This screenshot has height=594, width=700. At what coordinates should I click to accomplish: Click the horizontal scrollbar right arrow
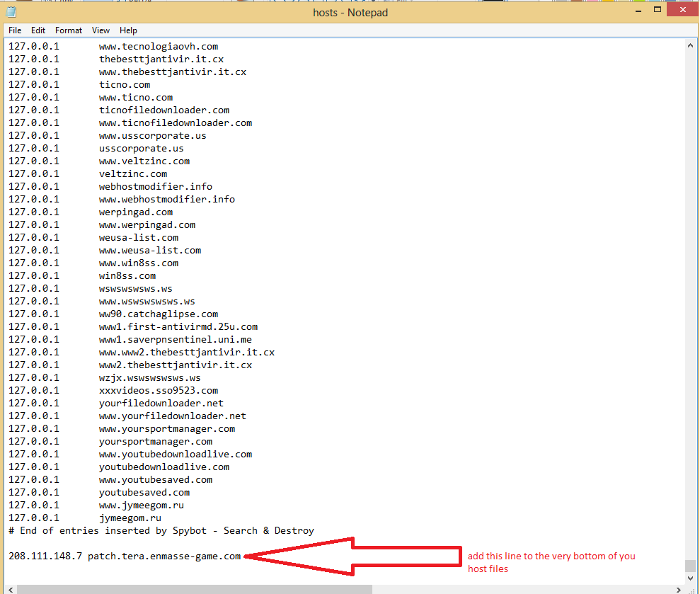coord(679,590)
